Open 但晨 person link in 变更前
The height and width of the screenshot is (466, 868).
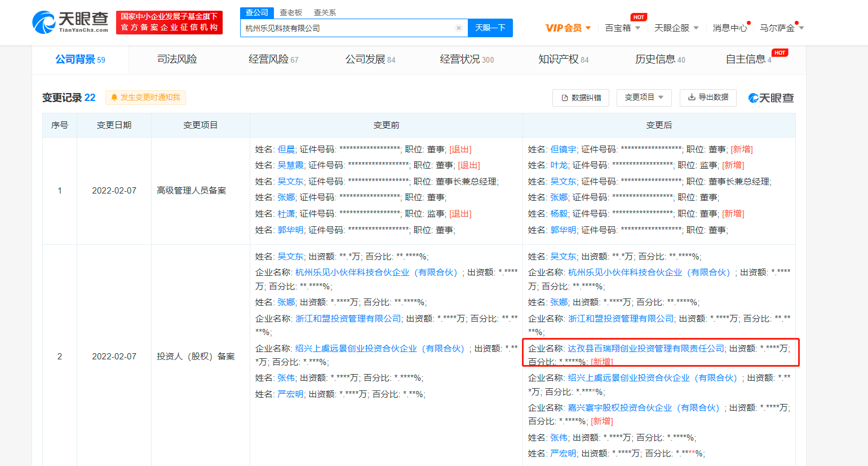tap(286, 150)
